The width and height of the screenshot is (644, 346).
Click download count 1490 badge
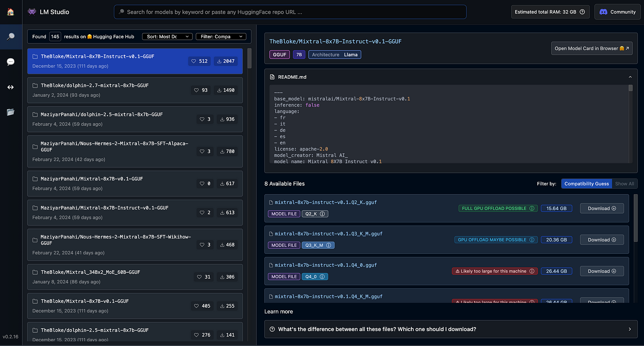[225, 90]
